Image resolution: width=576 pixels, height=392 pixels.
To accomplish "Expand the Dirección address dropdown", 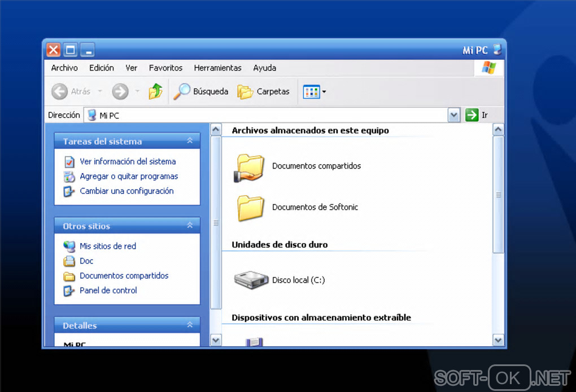I will [454, 115].
